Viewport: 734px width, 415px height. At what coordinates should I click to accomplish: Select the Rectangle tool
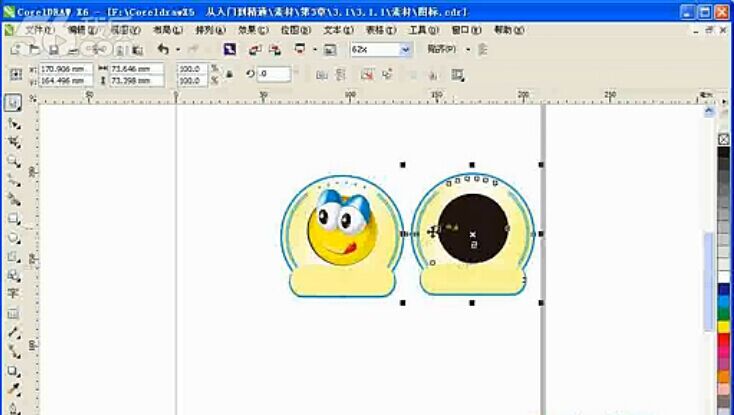14,218
